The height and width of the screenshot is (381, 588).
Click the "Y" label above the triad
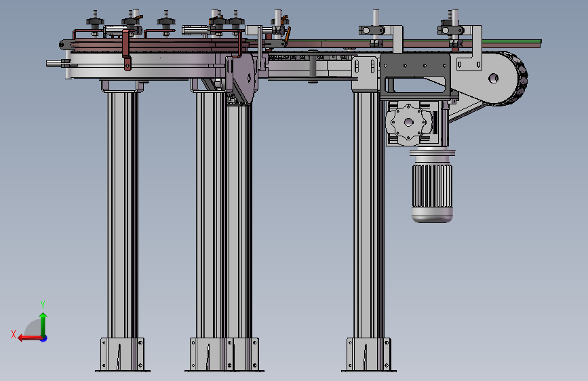click(43, 304)
